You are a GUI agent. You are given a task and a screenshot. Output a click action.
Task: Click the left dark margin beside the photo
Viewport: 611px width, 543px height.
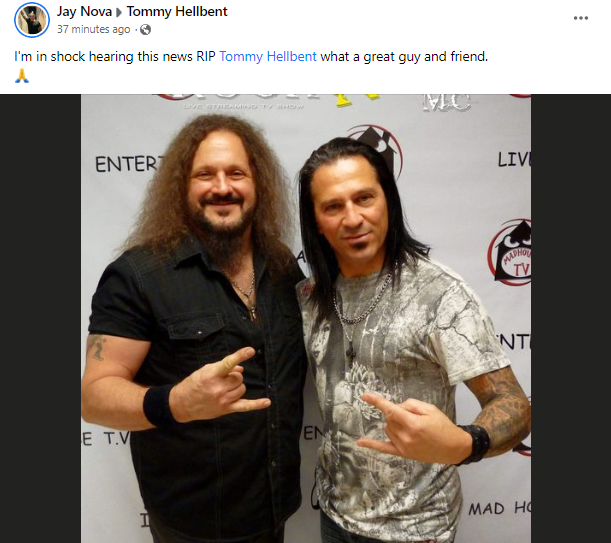pos(41,318)
